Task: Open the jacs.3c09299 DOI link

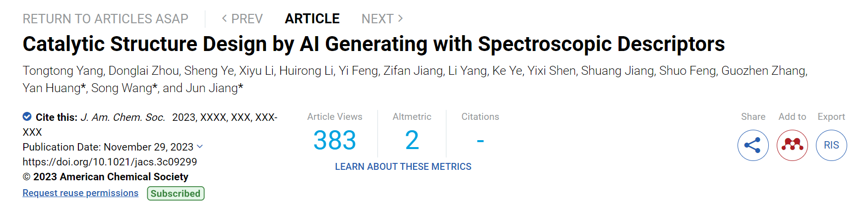Action: [x=110, y=162]
